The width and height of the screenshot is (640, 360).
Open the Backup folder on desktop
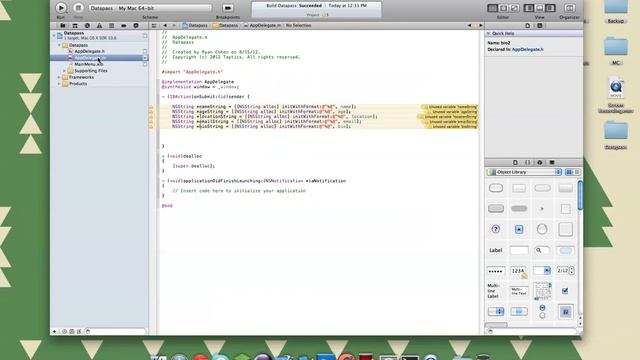(616, 11)
